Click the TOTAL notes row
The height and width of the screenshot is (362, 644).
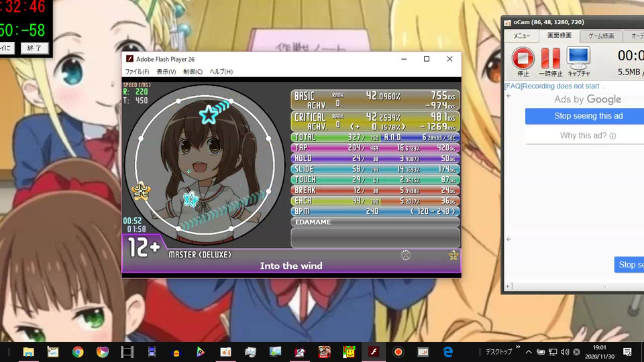(x=375, y=137)
